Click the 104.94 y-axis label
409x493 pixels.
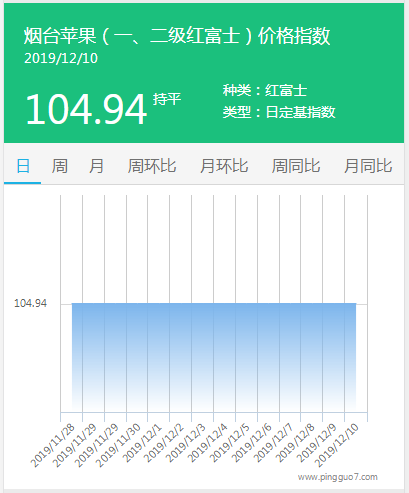coord(30,303)
